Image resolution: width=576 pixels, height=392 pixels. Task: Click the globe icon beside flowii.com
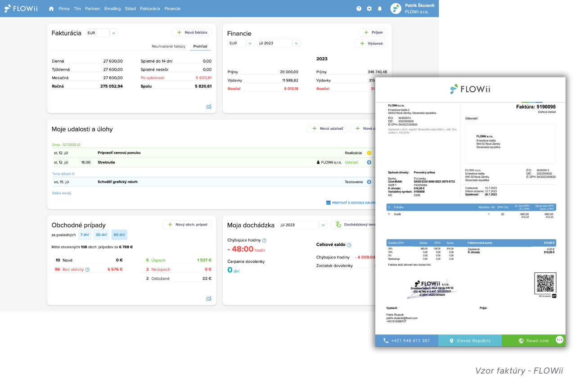(521, 341)
